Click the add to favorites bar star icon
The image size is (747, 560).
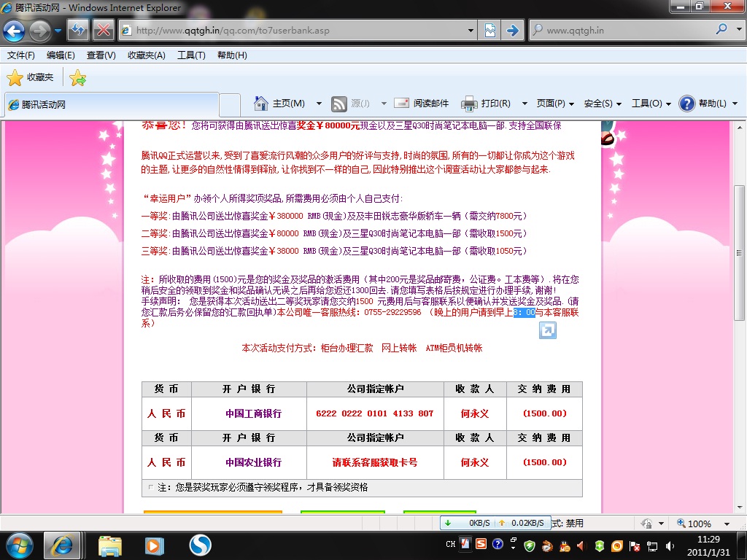[77, 77]
